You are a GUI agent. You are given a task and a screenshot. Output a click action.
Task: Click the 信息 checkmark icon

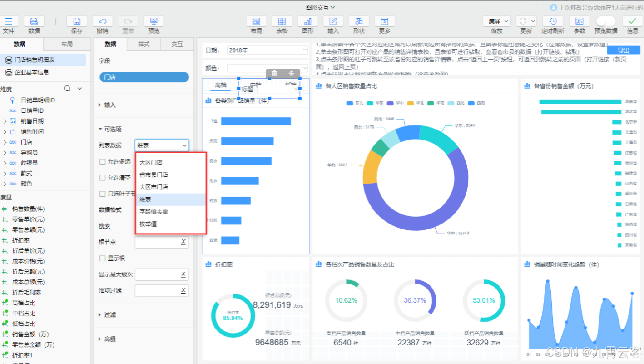pyautogui.click(x=632, y=21)
